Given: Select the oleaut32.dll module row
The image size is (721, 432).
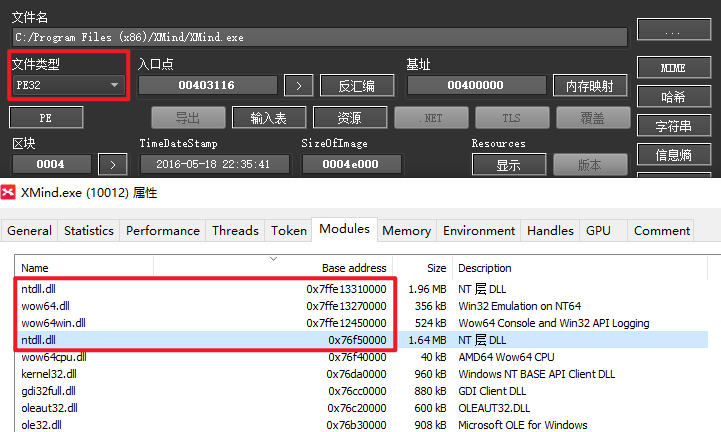Looking at the screenshot, I should (361, 408).
